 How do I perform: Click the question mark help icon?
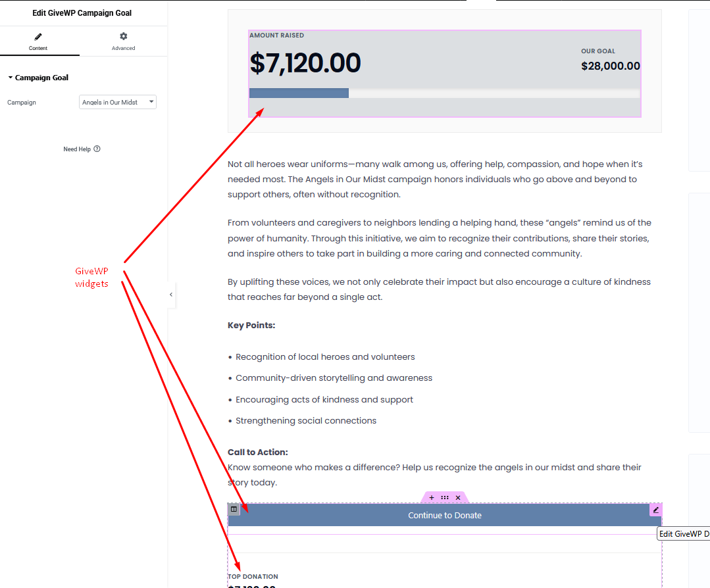[x=97, y=149]
